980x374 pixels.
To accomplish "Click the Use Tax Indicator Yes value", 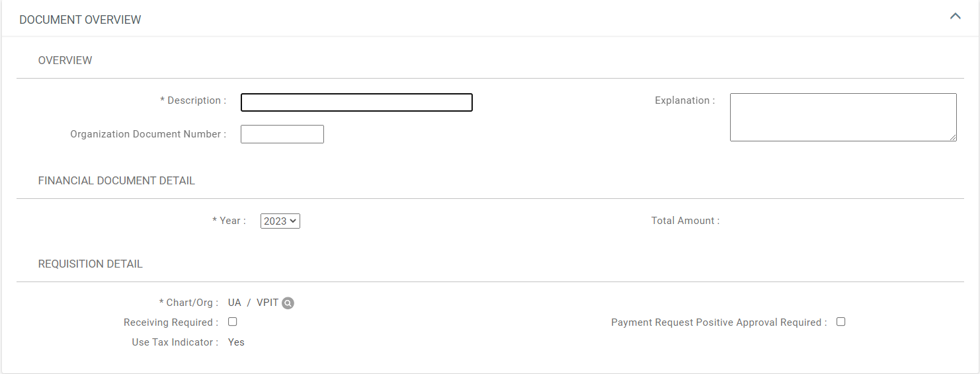I will click(x=236, y=342).
